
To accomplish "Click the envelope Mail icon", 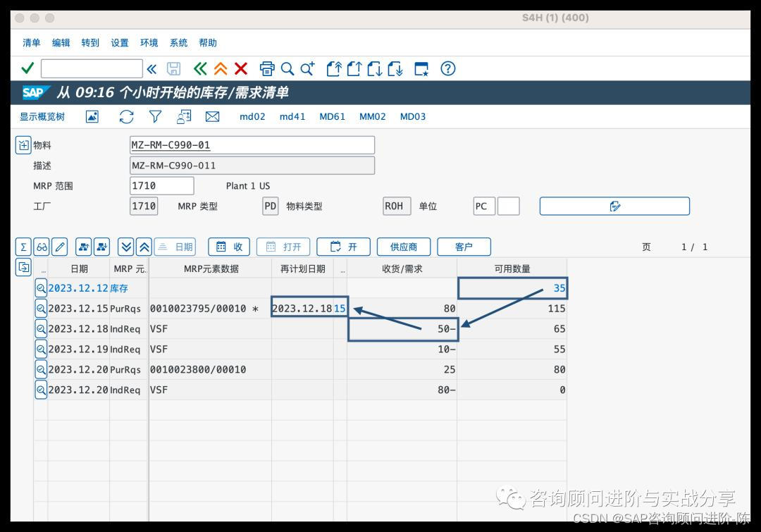I will (x=212, y=116).
